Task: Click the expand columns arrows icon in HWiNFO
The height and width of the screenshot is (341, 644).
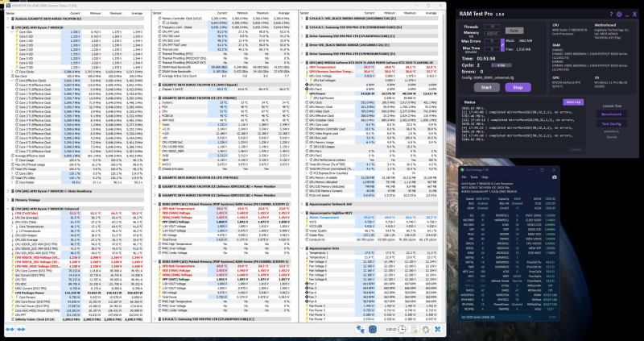Action: pos(10,329)
